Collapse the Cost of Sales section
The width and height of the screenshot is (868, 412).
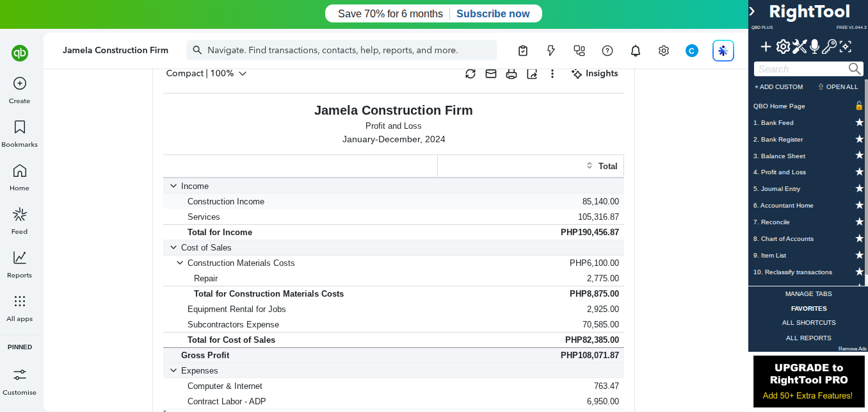pyautogui.click(x=173, y=247)
